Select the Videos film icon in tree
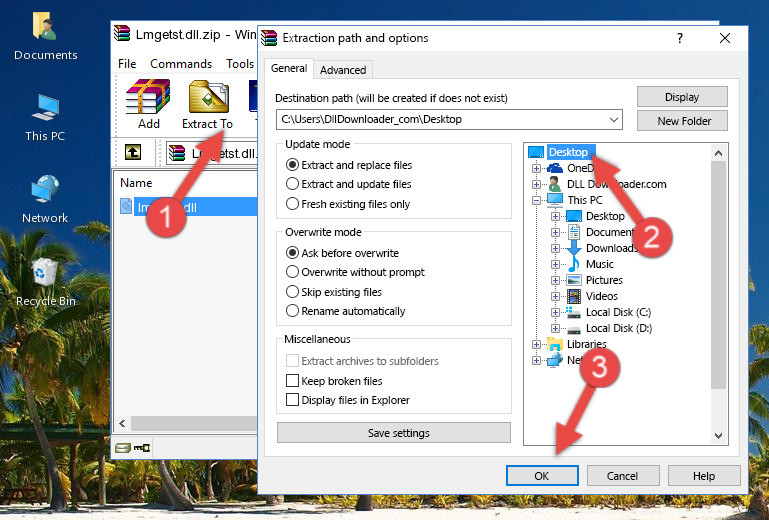Image resolution: width=769 pixels, height=520 pixels. (x=574, y=296)
